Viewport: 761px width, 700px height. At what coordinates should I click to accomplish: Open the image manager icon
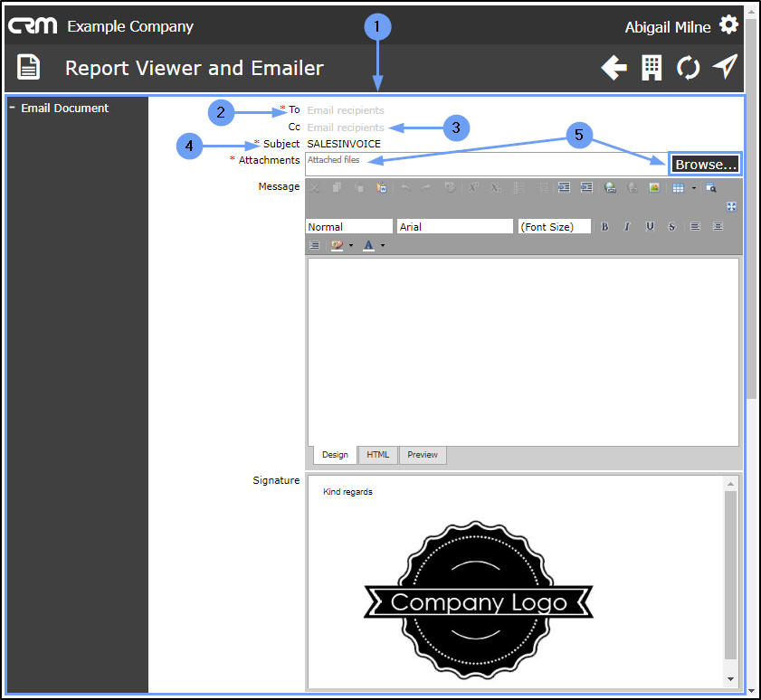point(654,188)
